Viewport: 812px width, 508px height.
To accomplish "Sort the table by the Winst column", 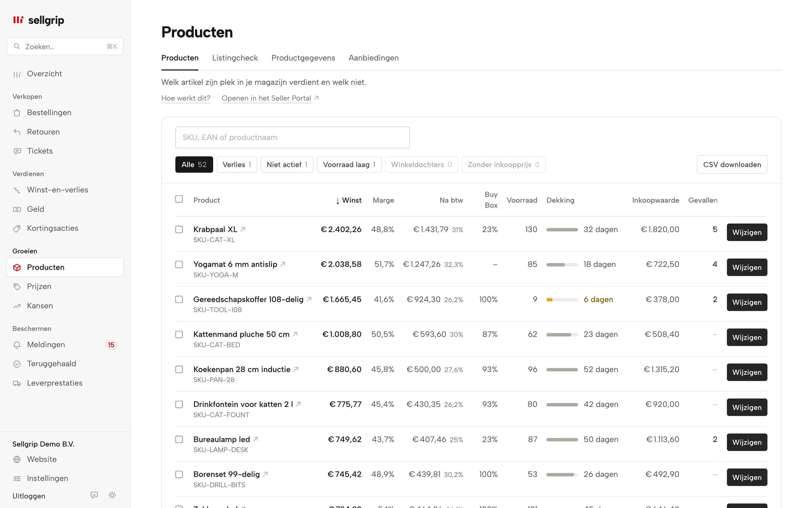I will (x=348, y=200).
